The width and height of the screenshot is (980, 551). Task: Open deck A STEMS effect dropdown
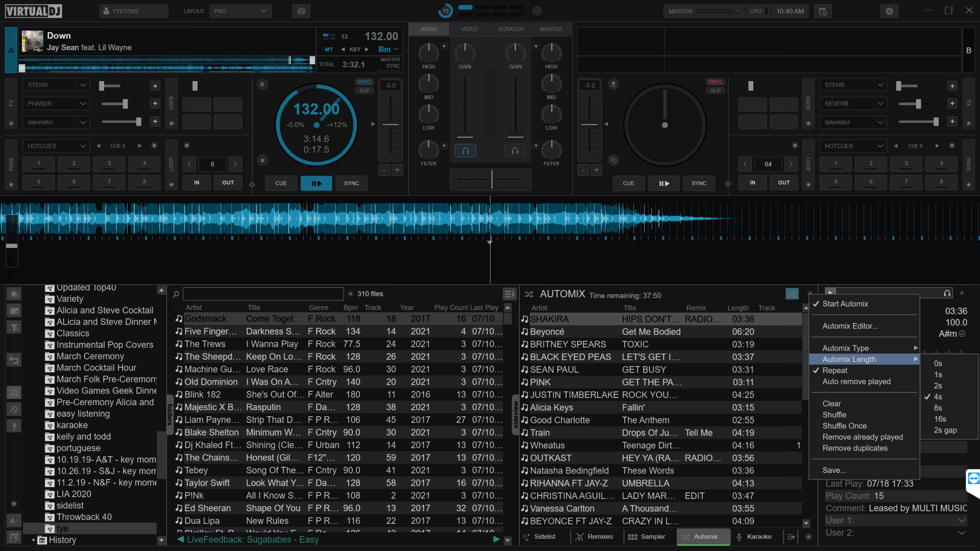[x=56, y=85]
